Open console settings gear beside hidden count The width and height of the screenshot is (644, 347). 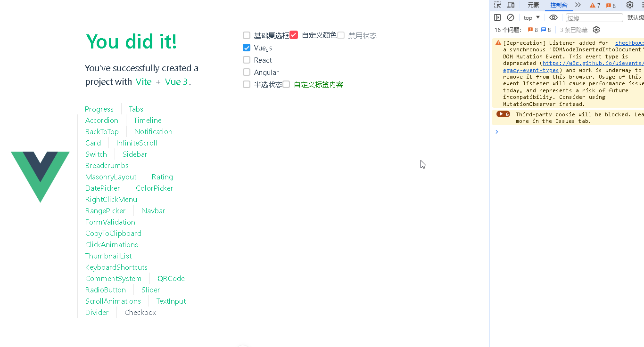(x=596, y=30)
